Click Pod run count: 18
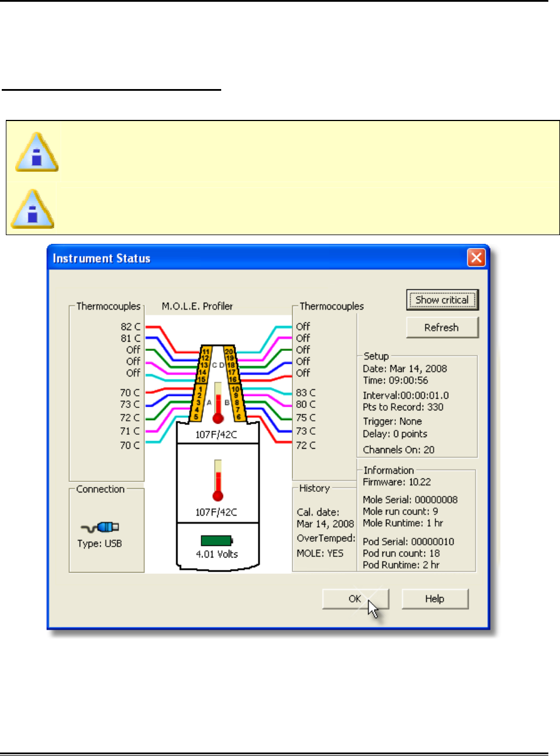560x756 pixels. point(401,553)
